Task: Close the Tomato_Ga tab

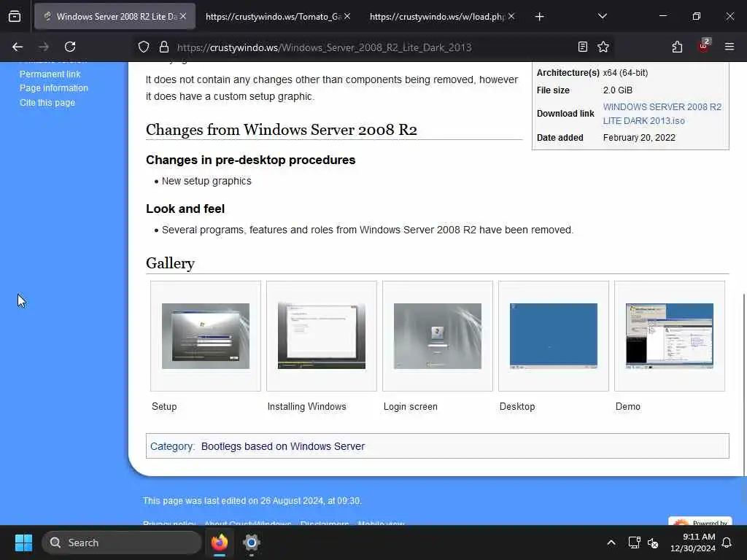Action: pos(347,16)
